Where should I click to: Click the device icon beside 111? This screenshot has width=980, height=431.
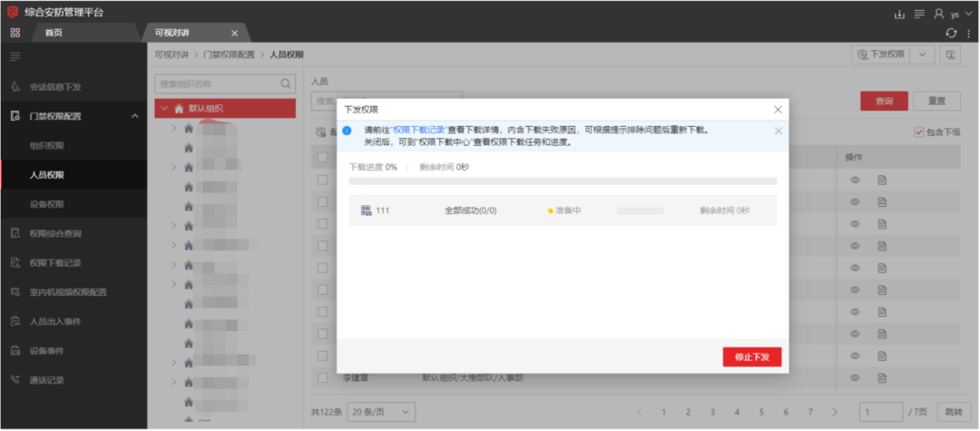tap(367, 211)
